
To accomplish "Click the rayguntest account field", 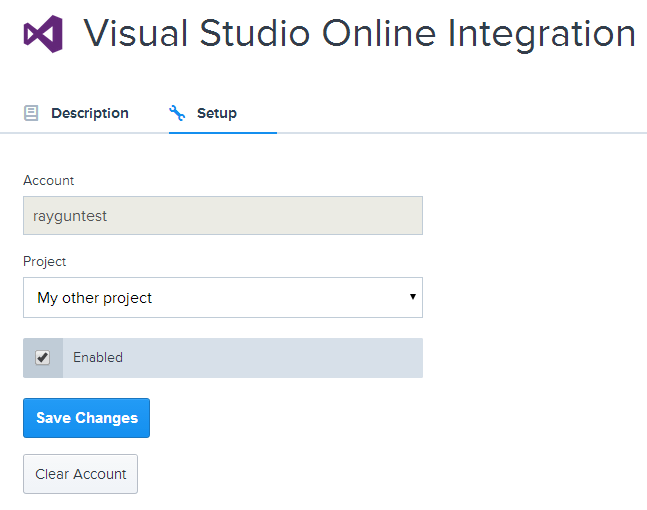I will (223, 215).
